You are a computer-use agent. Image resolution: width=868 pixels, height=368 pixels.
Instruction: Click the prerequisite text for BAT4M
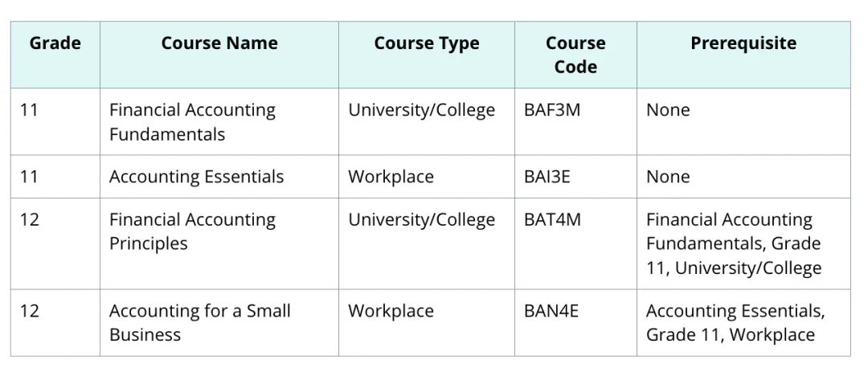(x=733, y=243)
